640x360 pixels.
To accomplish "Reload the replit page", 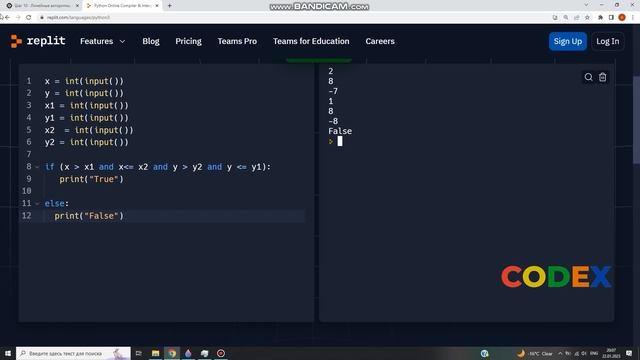I will coord(29,18).
